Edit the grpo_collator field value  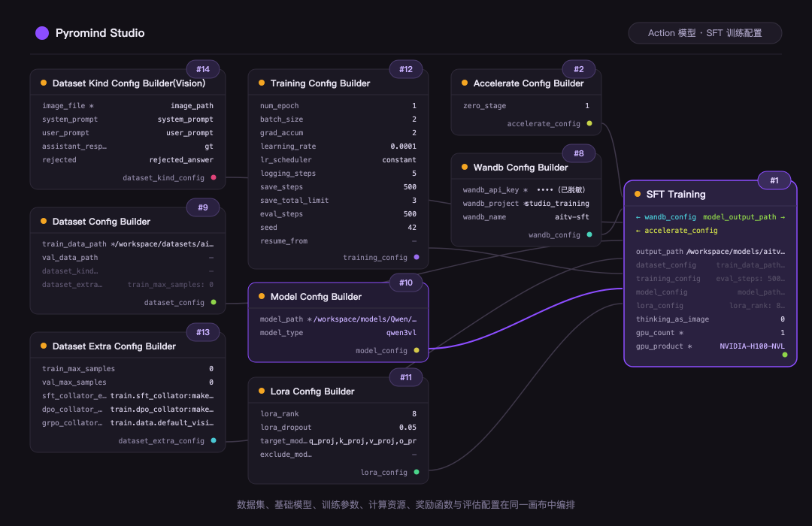click(162, 422)
